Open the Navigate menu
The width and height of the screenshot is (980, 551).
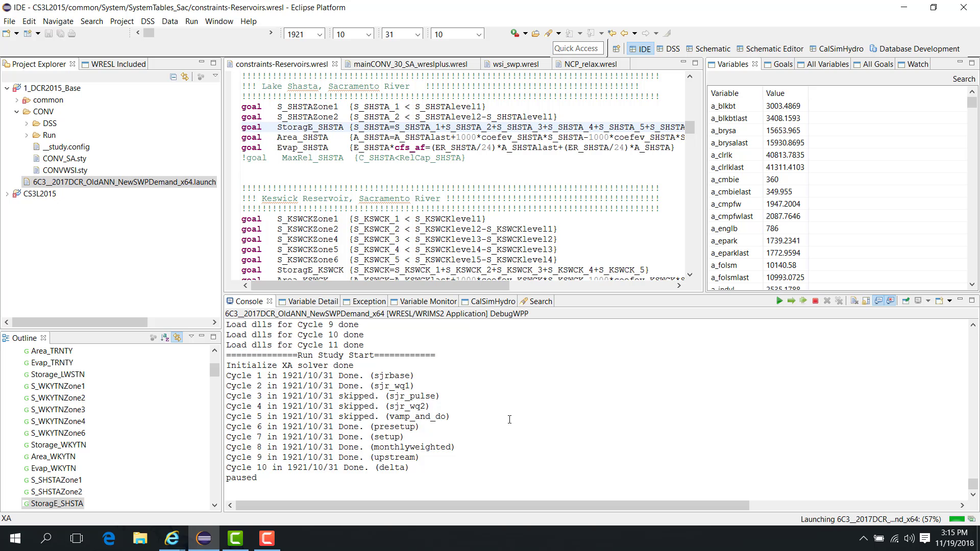58,21
